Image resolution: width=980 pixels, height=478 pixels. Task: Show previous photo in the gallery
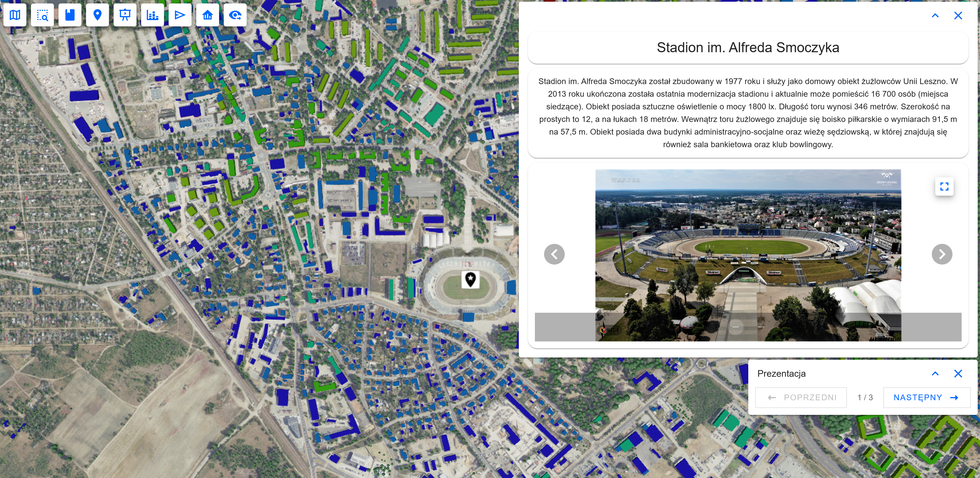(x=554, y=254)
